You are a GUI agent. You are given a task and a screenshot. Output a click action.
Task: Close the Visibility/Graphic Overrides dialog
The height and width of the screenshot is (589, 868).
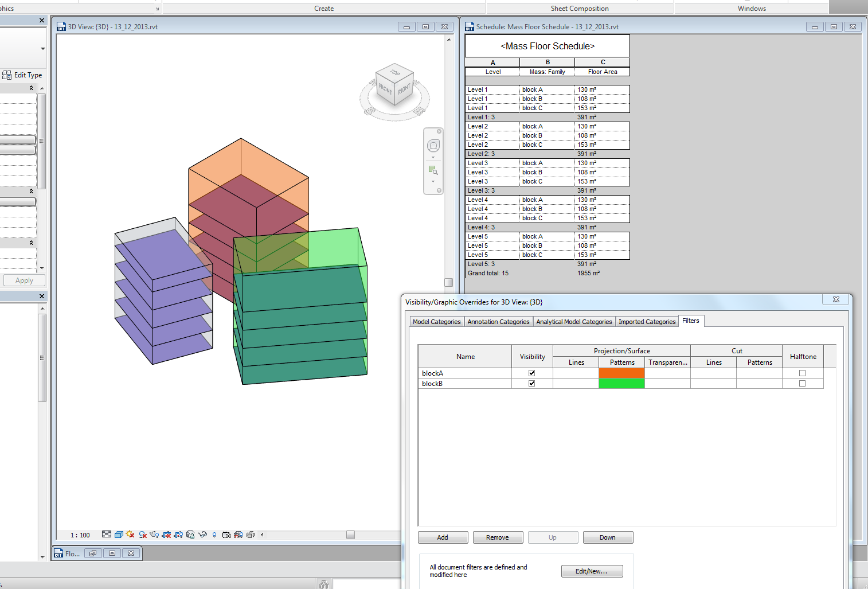pyautogui.click(x=836, y=299)
